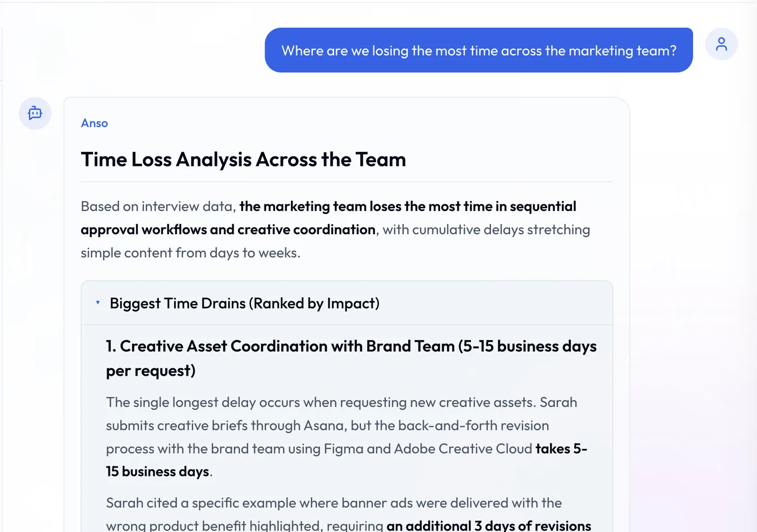Screen dimensions: 757x532
Task: Click the 'Figma and Adobe Creative Cloud' mention
Action: (428, 449)
